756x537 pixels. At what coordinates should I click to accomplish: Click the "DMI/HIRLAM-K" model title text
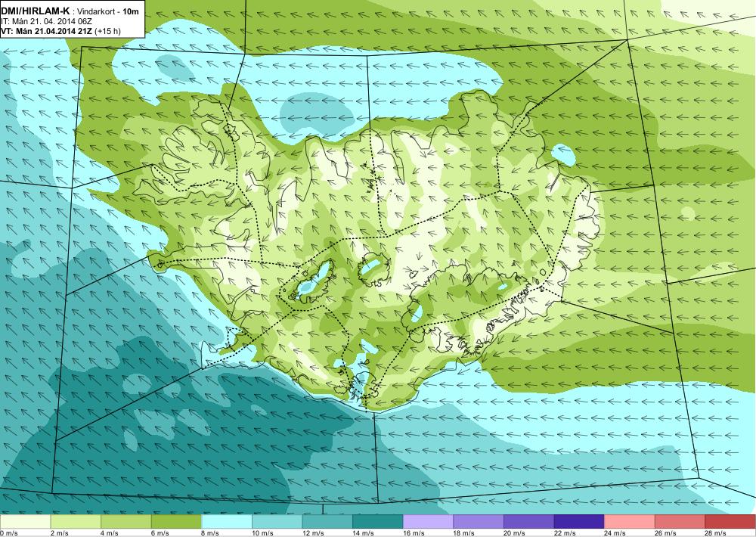(36, 11)
